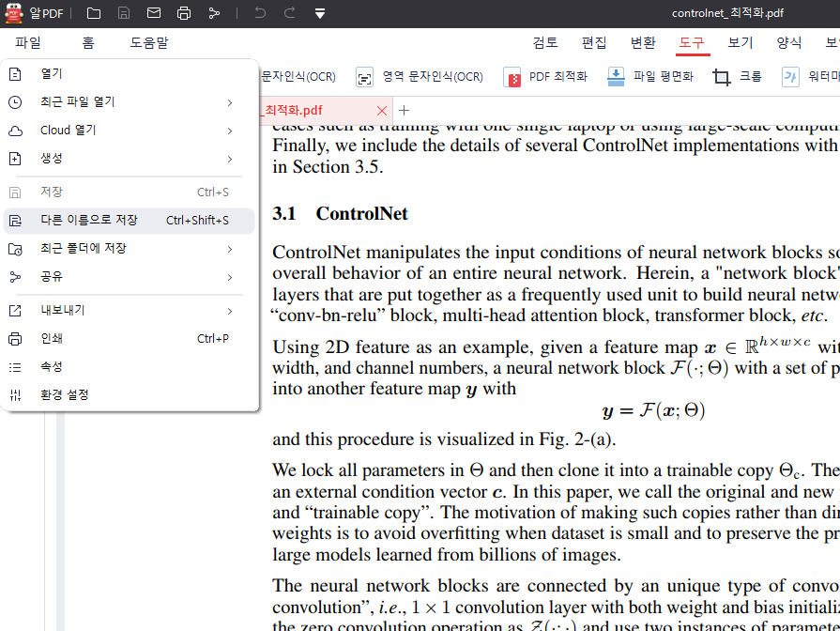Click the PDF 최적화 icon

point(512,77)
